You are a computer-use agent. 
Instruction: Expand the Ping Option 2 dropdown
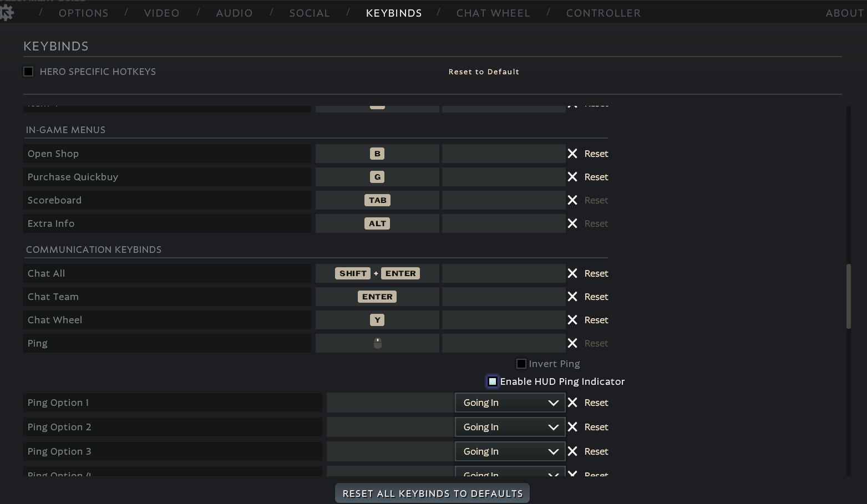click(x=510, y=427)
